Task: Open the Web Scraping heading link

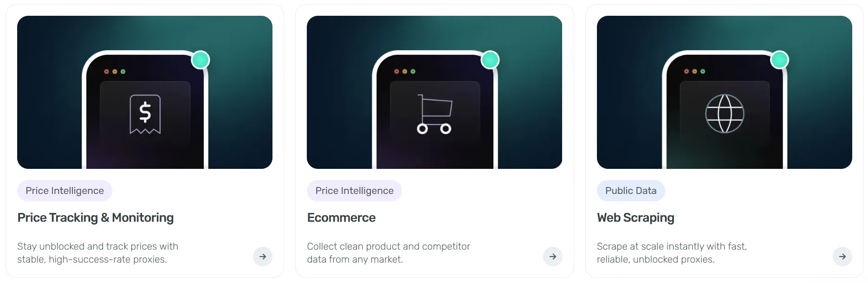Action: click(635, 218)
